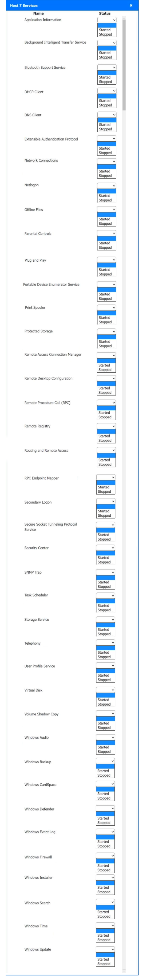Viewport: 143px width, 980px height.
Task: Select Stopped for Telephony service
Action: click(106, 657)
